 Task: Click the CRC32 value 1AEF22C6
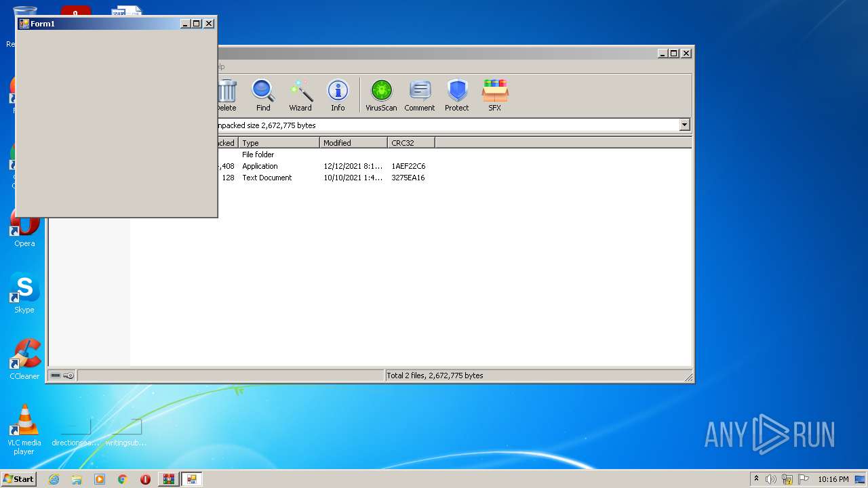click(x=408, y=166)
